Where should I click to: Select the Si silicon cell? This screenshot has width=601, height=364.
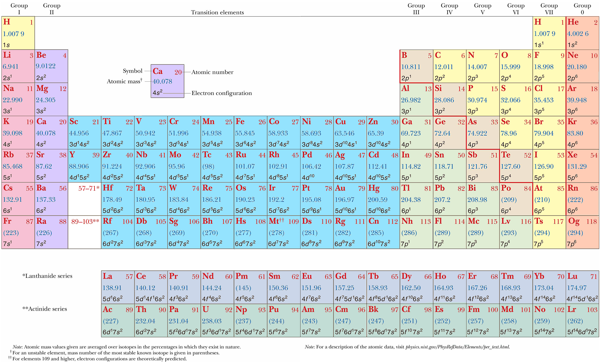click(450, 99)
